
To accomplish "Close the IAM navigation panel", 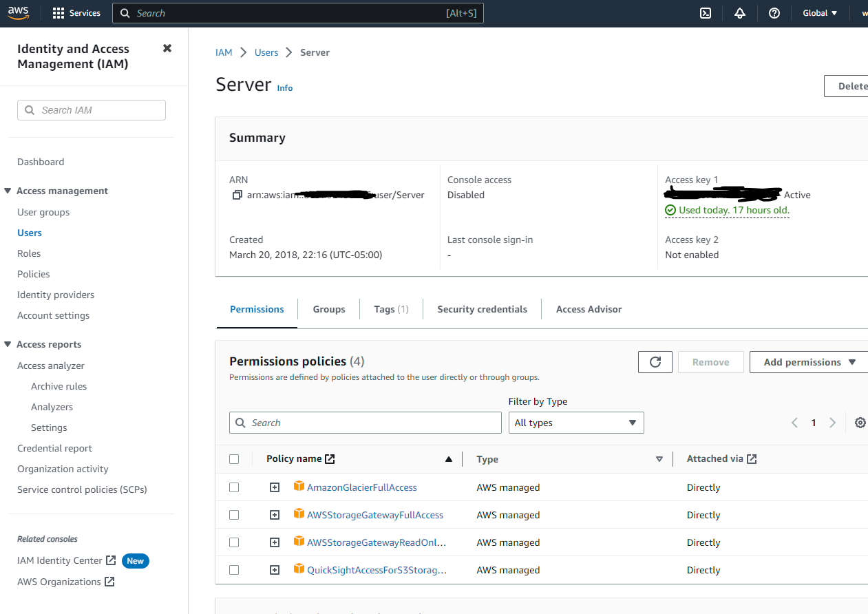I will point(167,48).
